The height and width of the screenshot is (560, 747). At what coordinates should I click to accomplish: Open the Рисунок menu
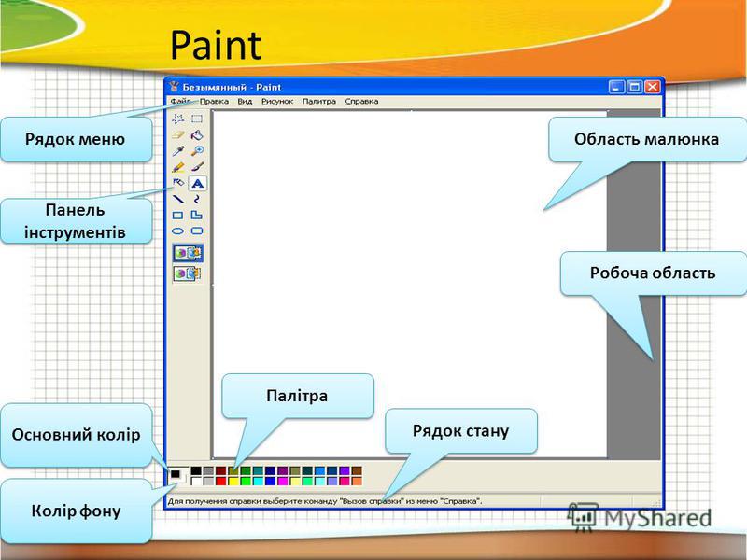coord(277,102)
